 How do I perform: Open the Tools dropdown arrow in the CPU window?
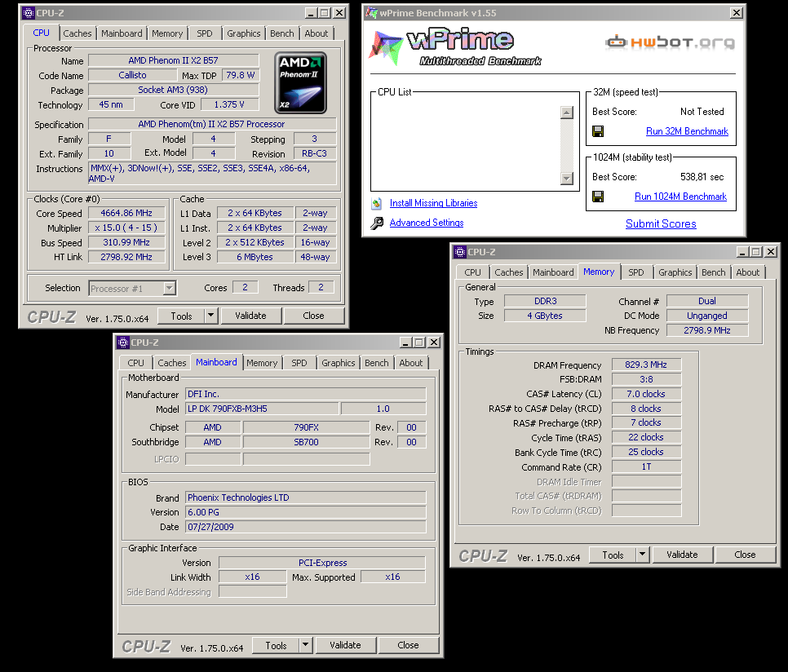[211, 316]
